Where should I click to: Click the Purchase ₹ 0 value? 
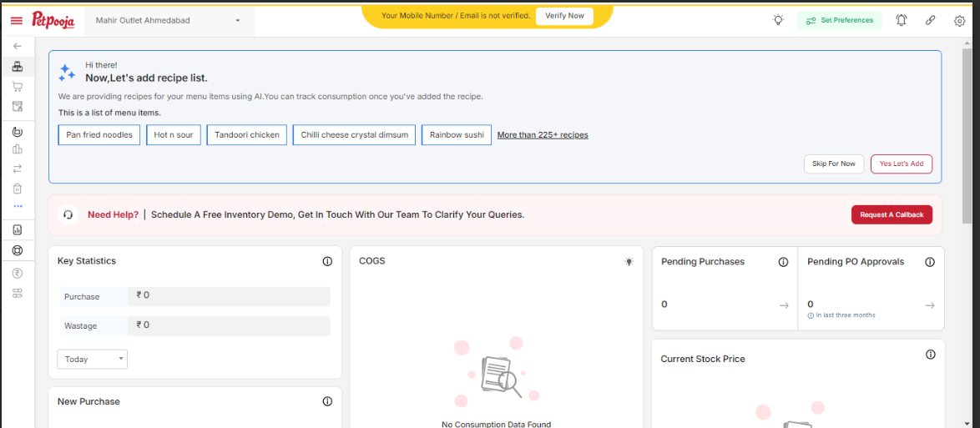click(x=229, y=296)
